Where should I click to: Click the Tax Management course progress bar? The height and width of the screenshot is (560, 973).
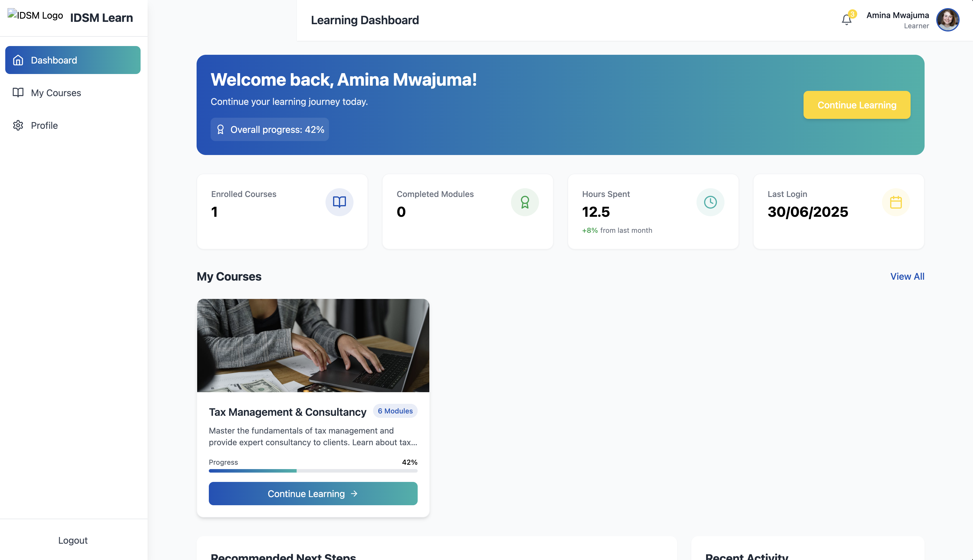click(x=313, y=471)
